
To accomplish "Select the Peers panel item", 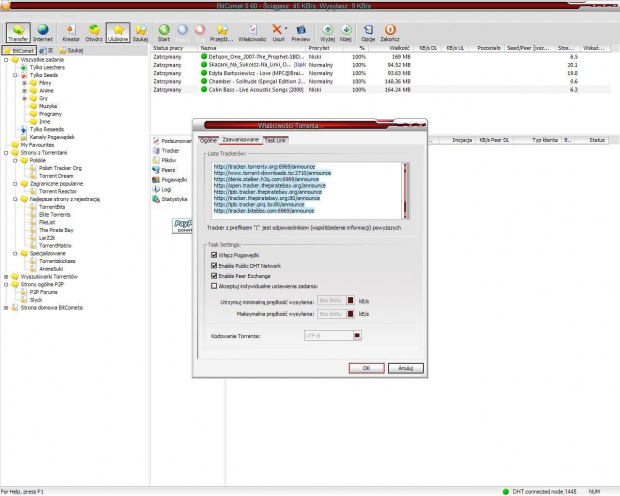I will pyautogui.click(x=164, y=170).
